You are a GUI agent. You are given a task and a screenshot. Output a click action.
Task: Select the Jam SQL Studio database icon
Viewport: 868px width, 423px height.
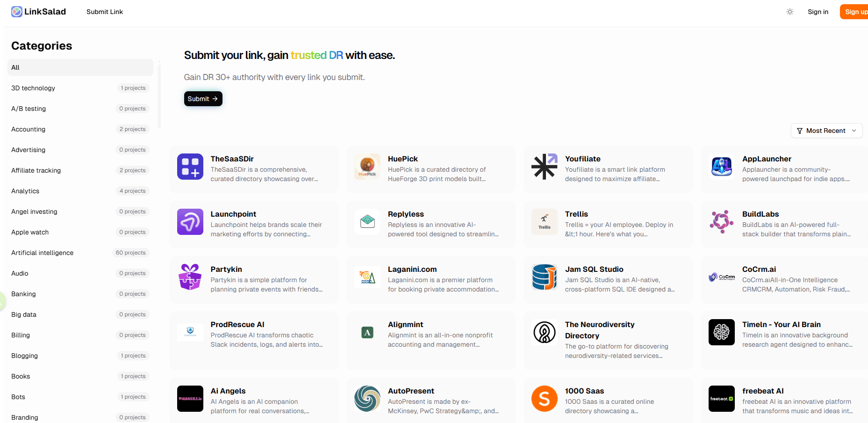click(544, 277)
